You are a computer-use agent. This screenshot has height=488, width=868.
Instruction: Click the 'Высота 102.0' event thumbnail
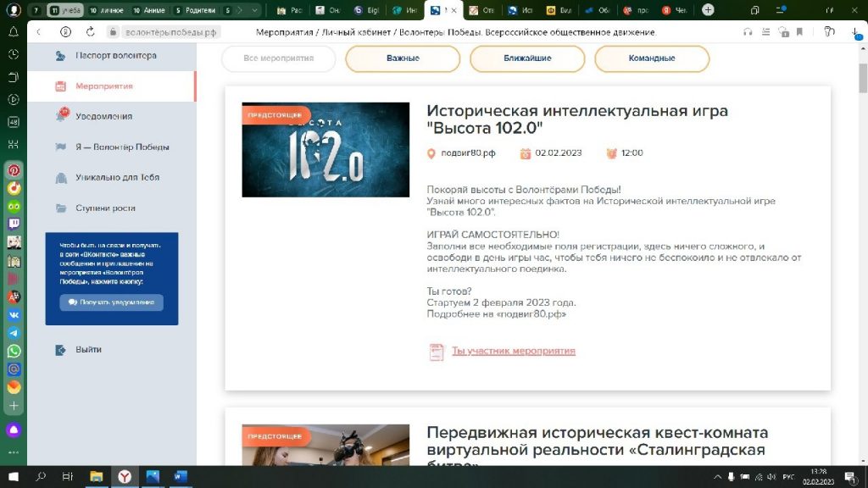point(325,149)
